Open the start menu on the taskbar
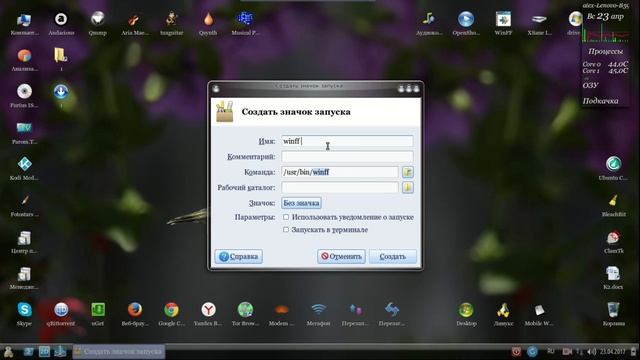The width and height of the screenshot is (640, 360). 8,351
